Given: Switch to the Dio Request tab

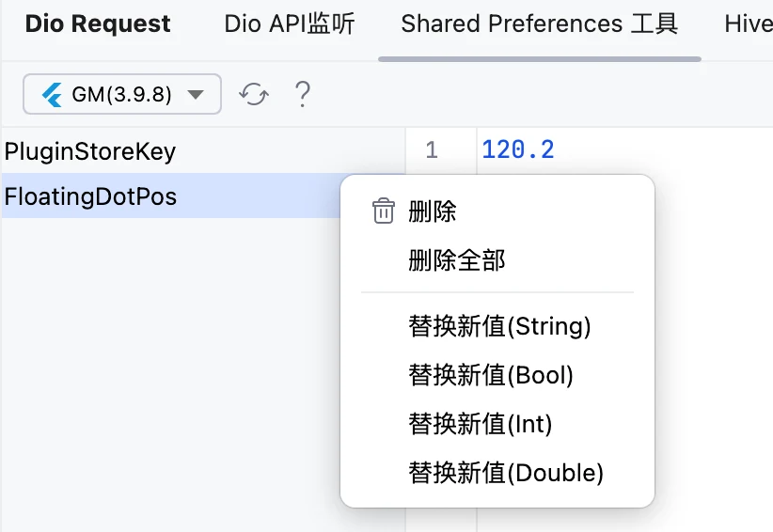Looking at the screenshot, I should (x=98, y=23).
